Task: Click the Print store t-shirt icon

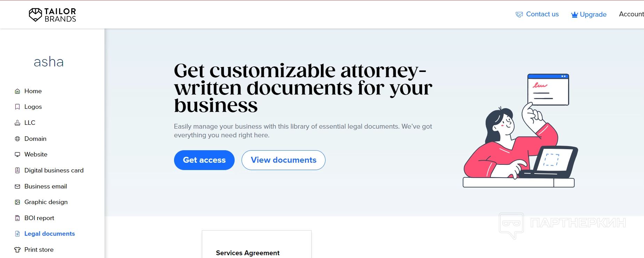Action: coord(17,250)
